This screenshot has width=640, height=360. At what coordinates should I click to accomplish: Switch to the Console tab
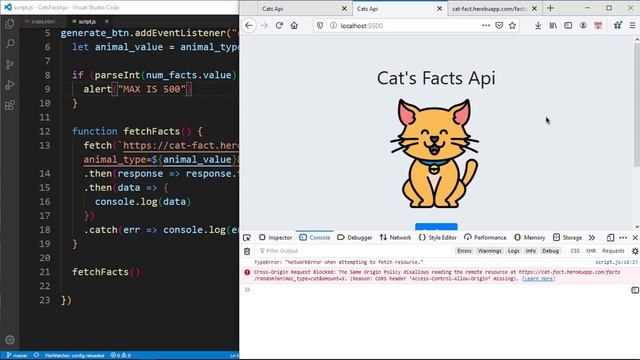tap(314, 238)
